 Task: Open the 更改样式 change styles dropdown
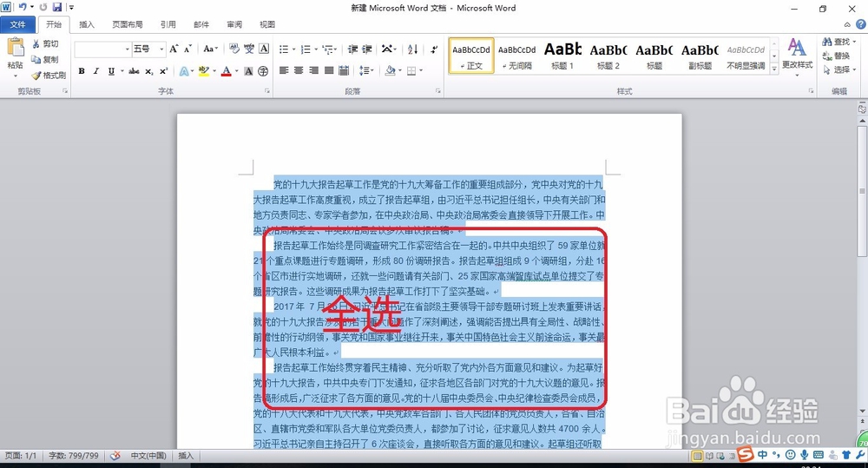[797, 56]
